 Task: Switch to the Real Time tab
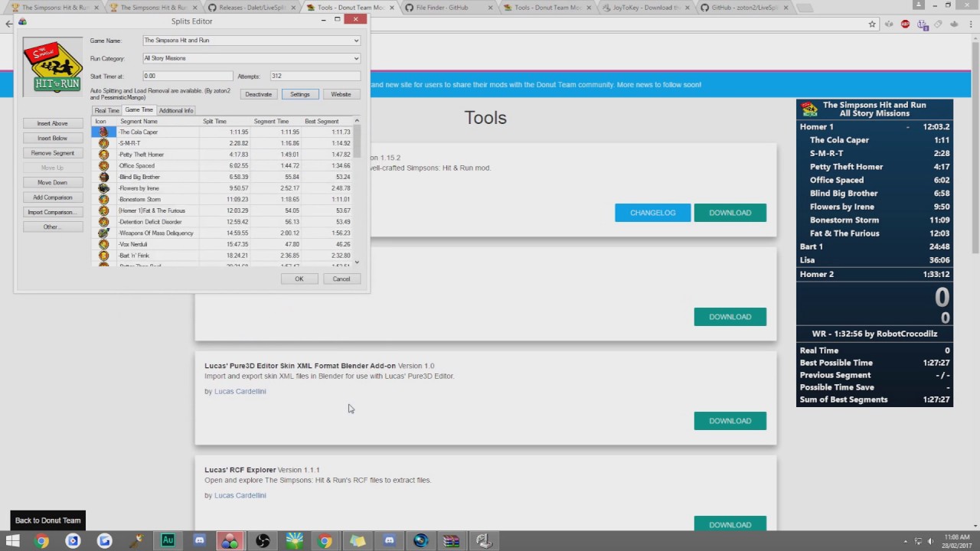[106, 111]
